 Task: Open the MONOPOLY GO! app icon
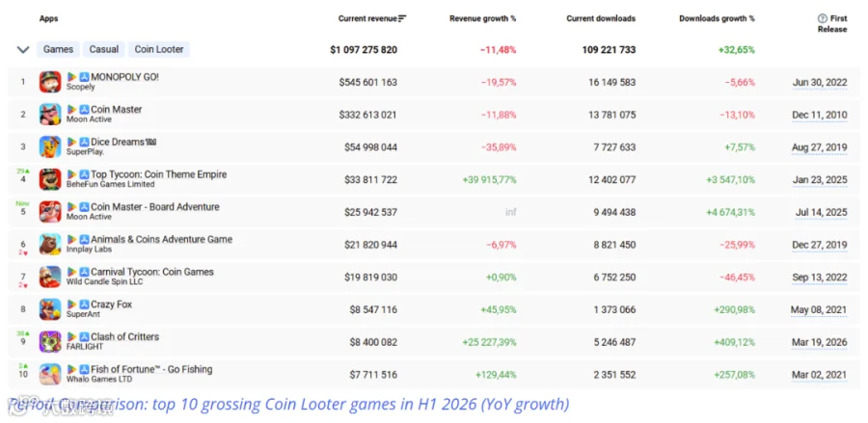coord(50,82)
